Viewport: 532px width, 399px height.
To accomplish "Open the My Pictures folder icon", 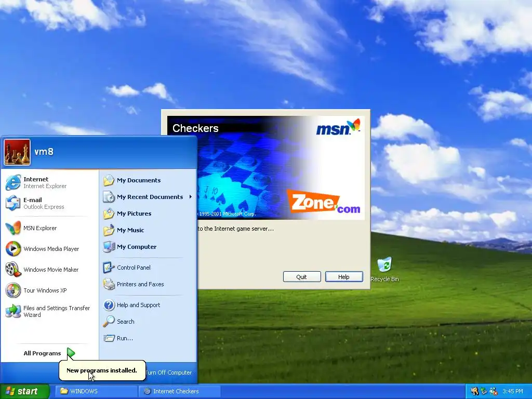I will 109,214.
